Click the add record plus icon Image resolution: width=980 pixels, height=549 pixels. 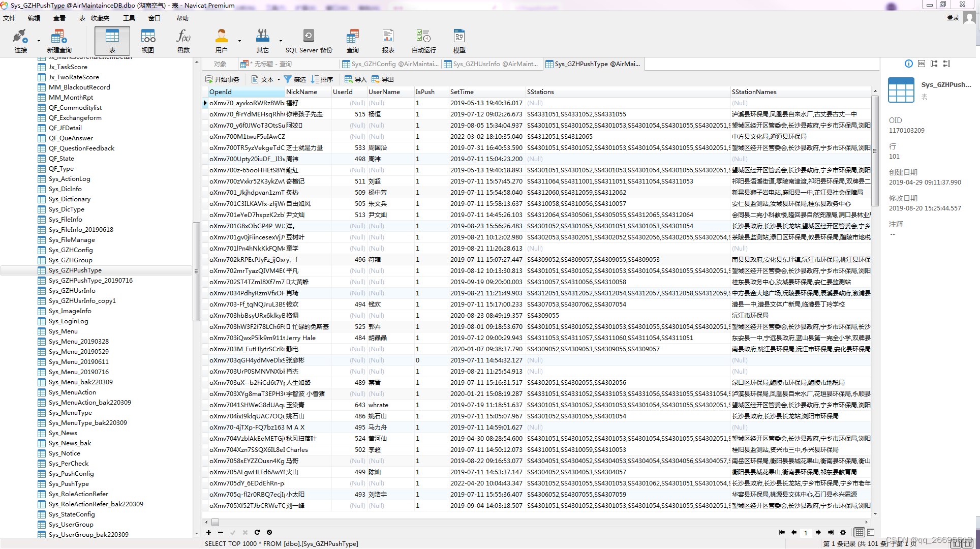tap(208, 532)
